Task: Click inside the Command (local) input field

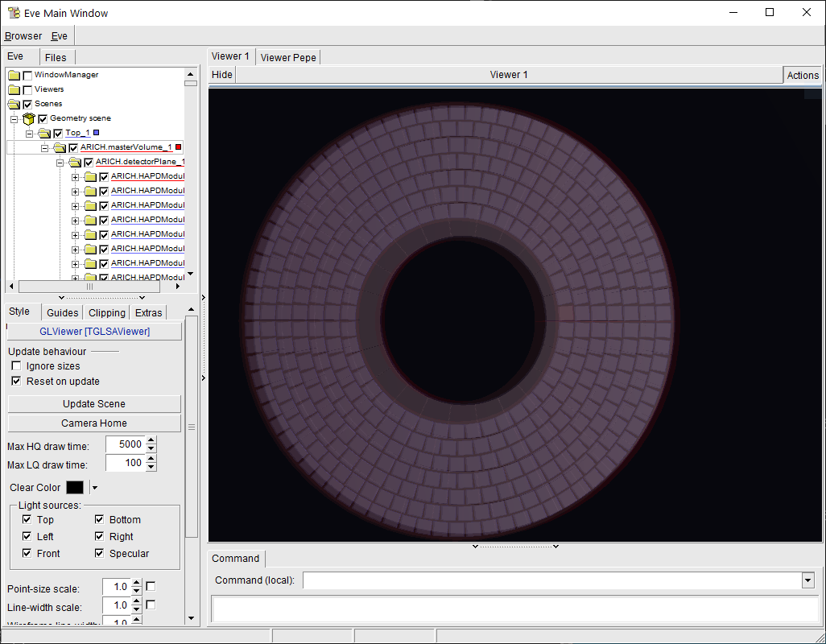Action: pyautogui.click(x=555, y=580)
